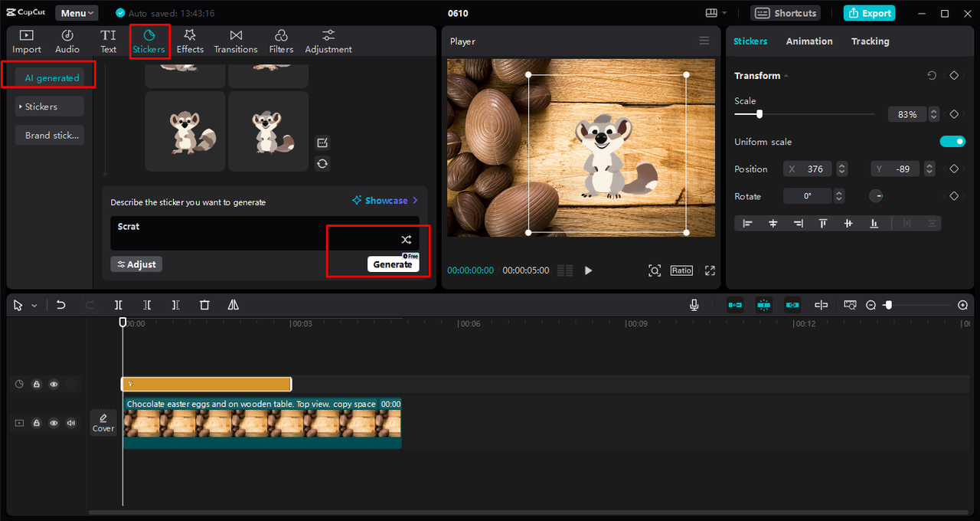Open the Effects tab

(190, 41)
